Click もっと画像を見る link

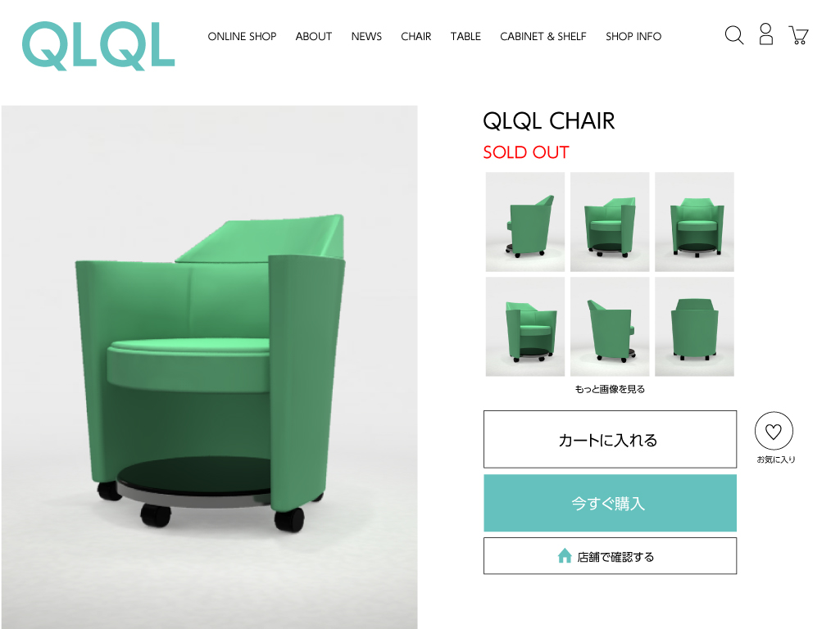coord(611,389)
